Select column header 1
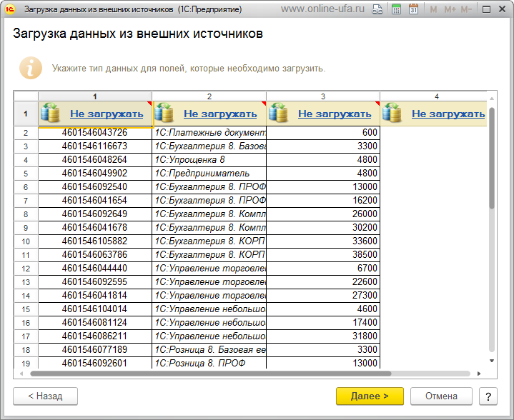The image size is (514, 420). coord(95,96)
